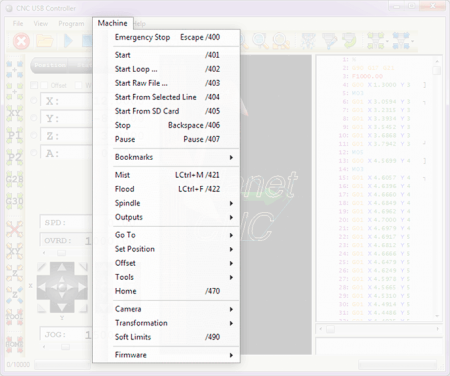Click the Z icon with blue arrows
Image resolution: width=450 pixels, height=376 pixels.
coord(14,295)
